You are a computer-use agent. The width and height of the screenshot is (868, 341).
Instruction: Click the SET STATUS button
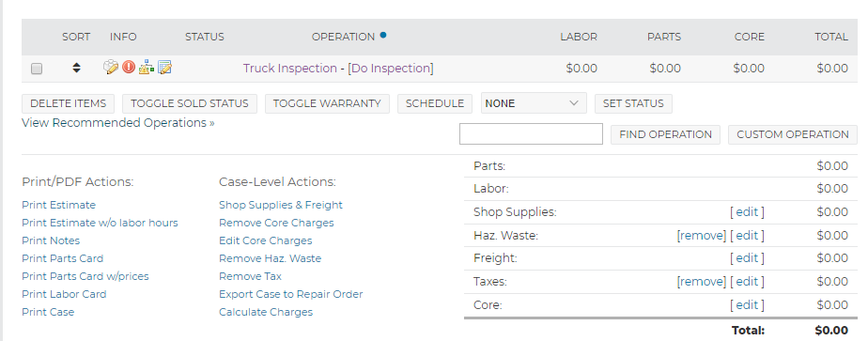pyautogui.click(x=633, y=103)
